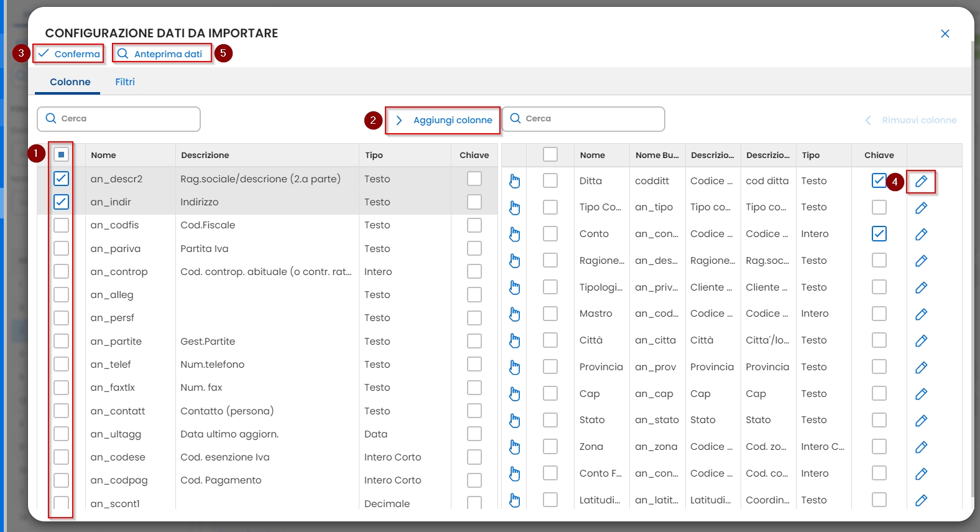Click Rimuovi colonne chevron button
This screenshot has height=532, width=980.
pos(911,120)
